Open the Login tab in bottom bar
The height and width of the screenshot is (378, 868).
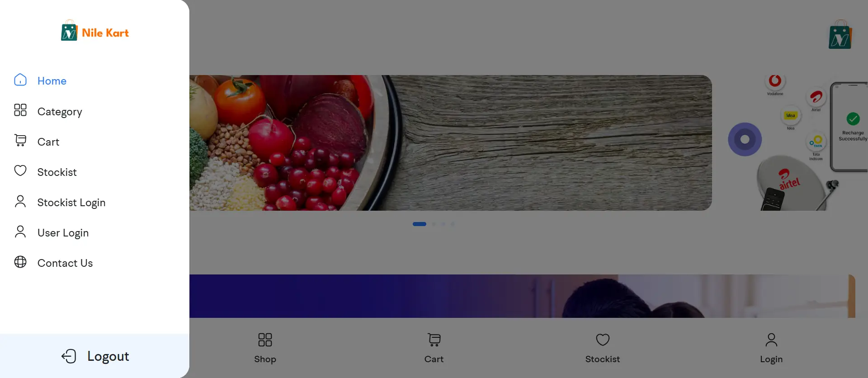(771, 348)
